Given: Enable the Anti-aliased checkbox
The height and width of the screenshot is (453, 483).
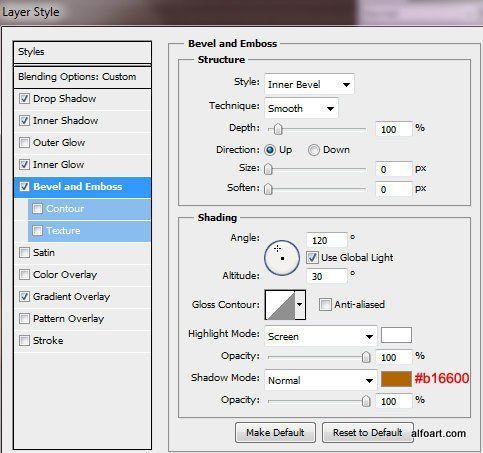Looking at the screenshot, I should coord(325,304).
